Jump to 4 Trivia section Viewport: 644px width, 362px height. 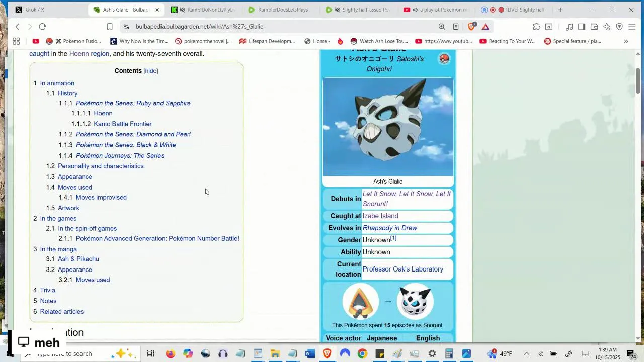pyautogui.click(x=48, y=290)
